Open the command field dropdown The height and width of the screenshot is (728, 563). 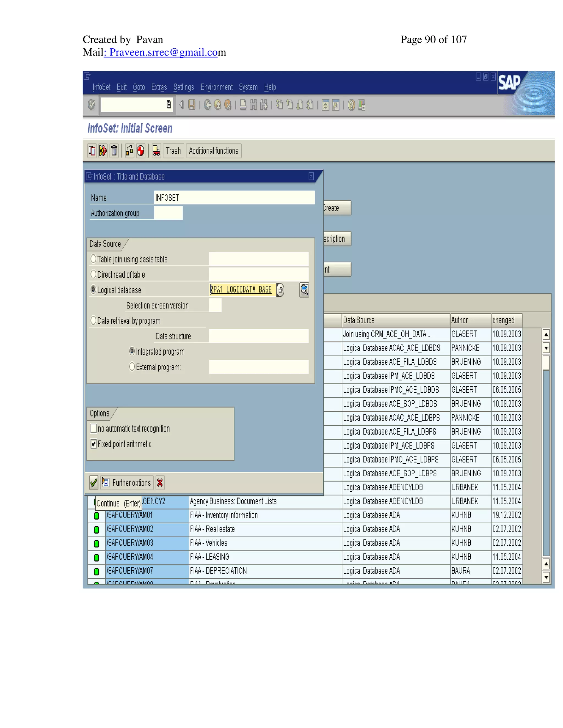pos(169,105)
